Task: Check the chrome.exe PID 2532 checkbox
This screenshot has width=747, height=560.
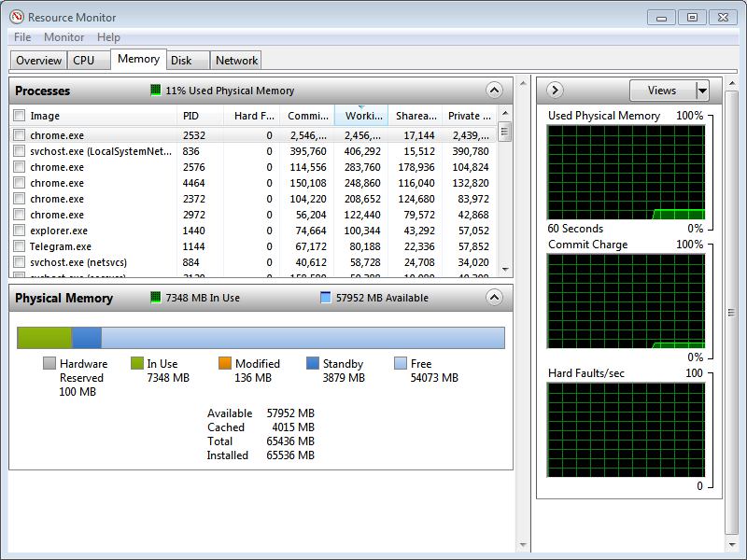Action: (x=19, y=135)
